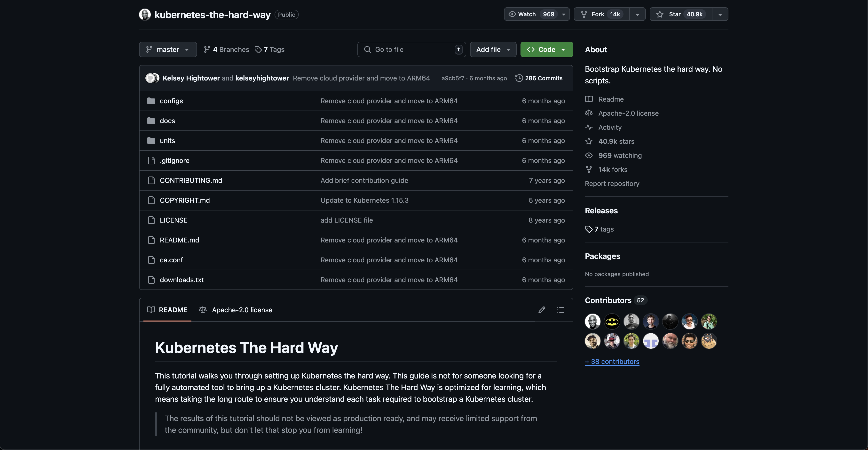Open the + 38 contributors link
The width and height of the screenshot is (868, 450).
(x=612, y=362)
